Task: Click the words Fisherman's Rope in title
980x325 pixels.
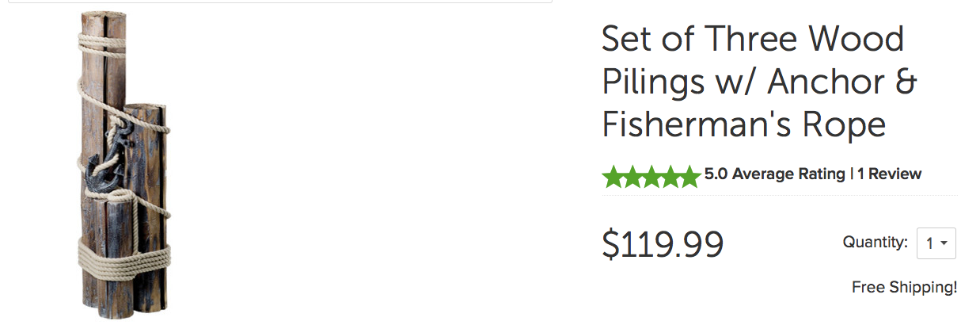Action: 743,124
